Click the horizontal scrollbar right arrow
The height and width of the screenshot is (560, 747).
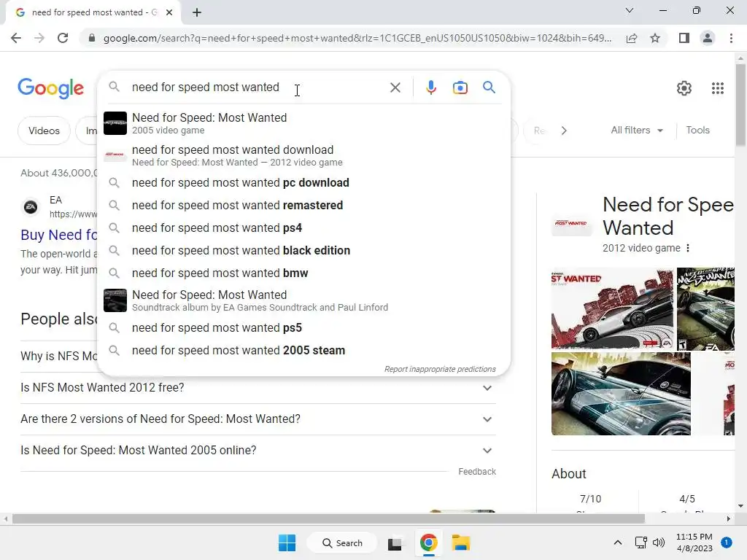click(729, 519)
